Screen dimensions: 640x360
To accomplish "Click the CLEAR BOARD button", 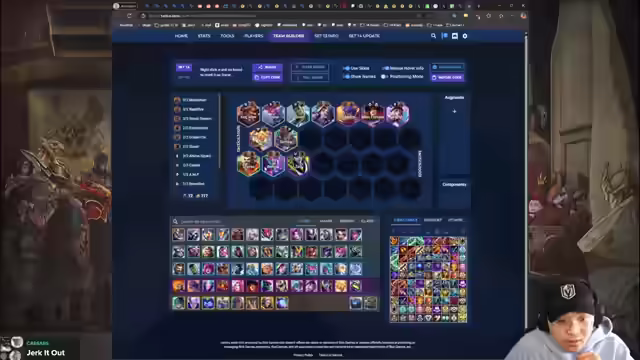I will [310, 67].
